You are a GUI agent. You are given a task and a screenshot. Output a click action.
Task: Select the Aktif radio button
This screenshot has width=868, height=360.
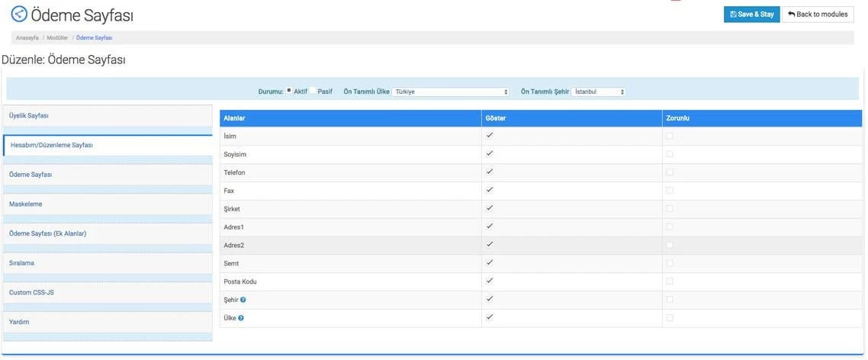pyautogui.click(x=289, y=91)
